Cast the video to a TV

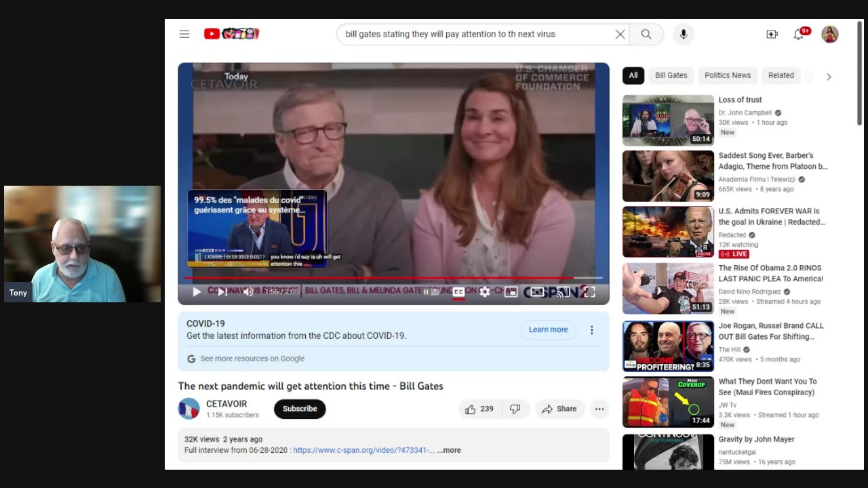point(563,291)
